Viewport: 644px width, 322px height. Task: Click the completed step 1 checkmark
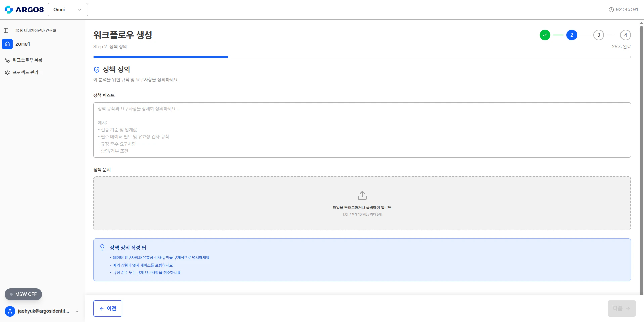(545, 35)
